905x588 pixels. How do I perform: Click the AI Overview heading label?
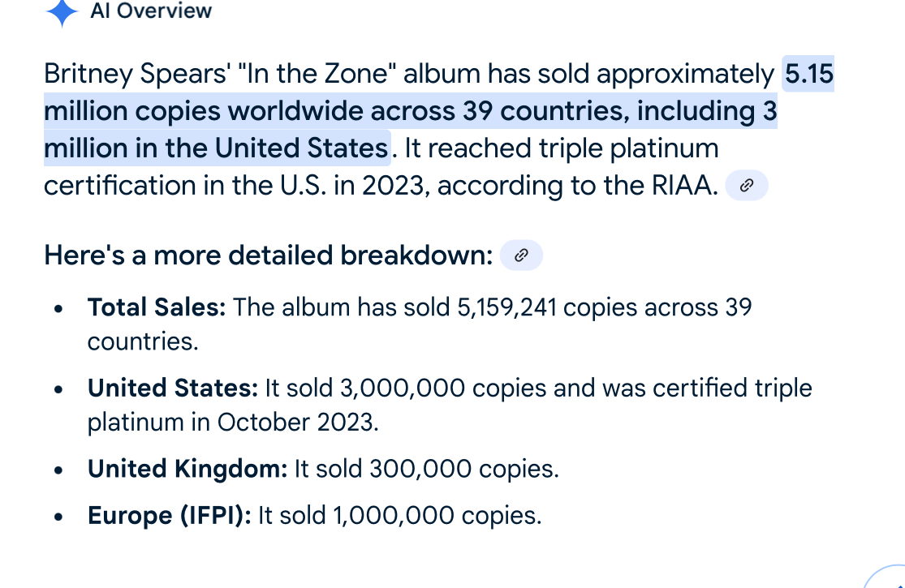[x=151, y=11]
